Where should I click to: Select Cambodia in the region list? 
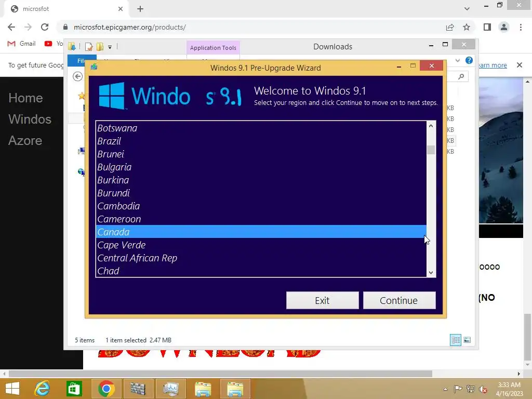coord(261,206)
